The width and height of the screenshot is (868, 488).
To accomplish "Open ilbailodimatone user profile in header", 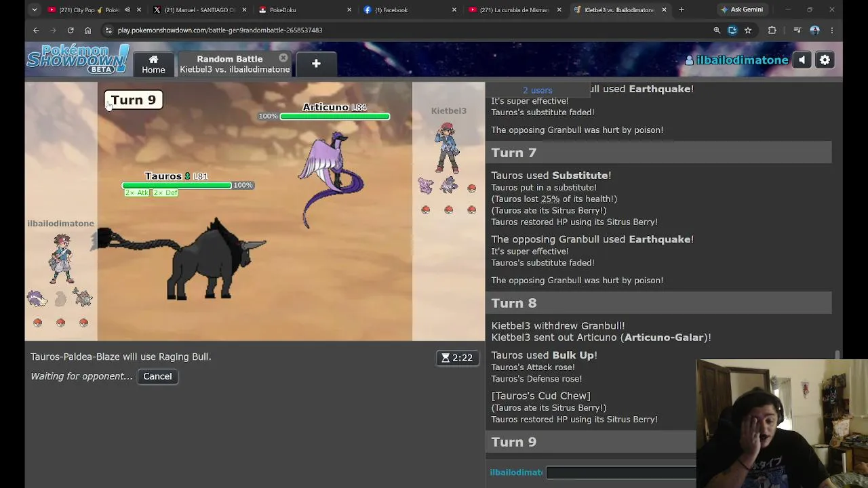I will pyautogui.click(x=737, y=60).
